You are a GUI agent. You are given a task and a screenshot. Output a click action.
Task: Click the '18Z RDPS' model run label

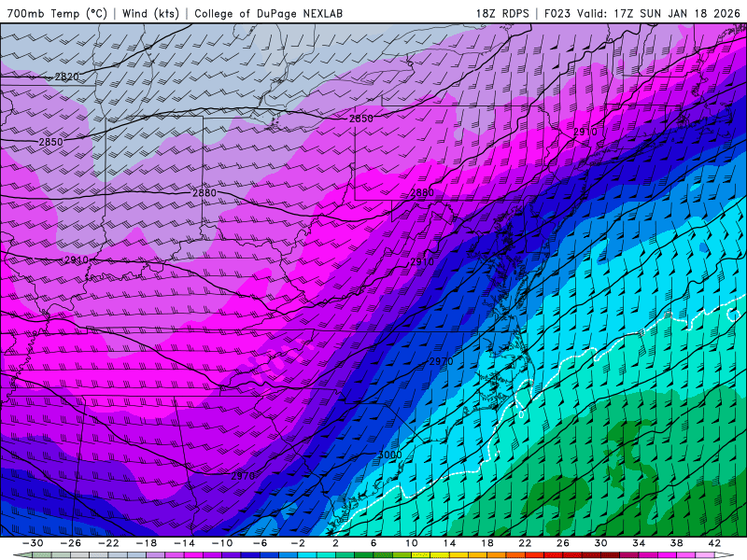[x=502, y=13]
